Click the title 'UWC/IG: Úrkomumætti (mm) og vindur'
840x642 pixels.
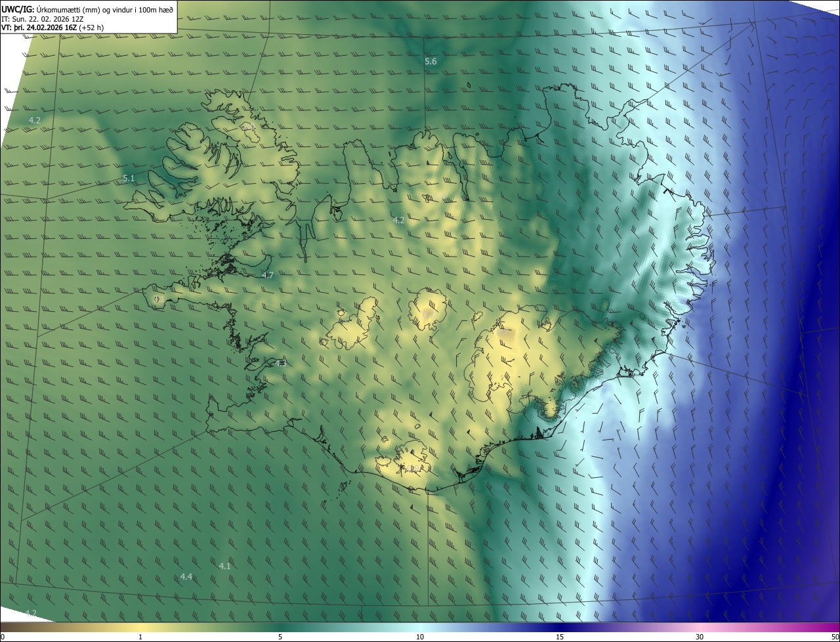[x=88, y=9]
